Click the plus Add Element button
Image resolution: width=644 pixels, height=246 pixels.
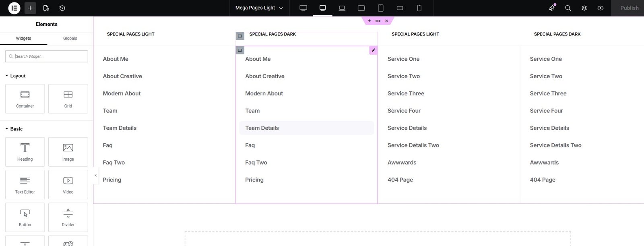tap(30, 8)
